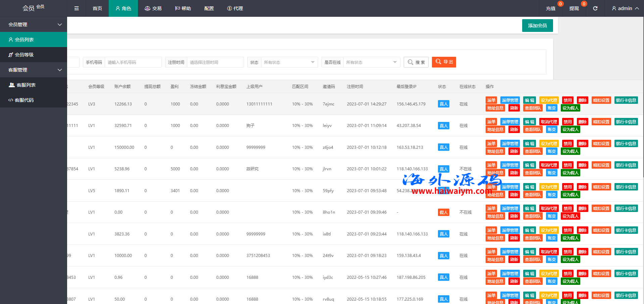Expand the 是否在线 online status dropdown
This screenshot has width=644, height=304.
coord(371,62)
